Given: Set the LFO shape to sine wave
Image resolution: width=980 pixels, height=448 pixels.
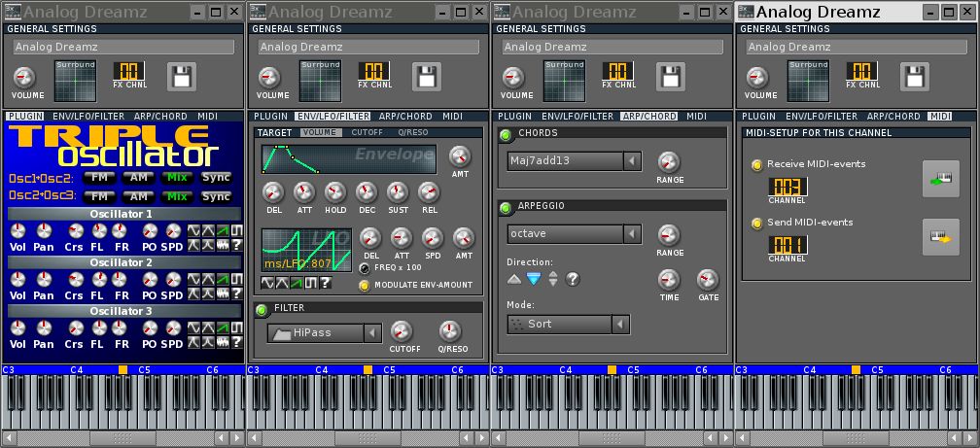Looking at the screenshot, I should point(267,283).
